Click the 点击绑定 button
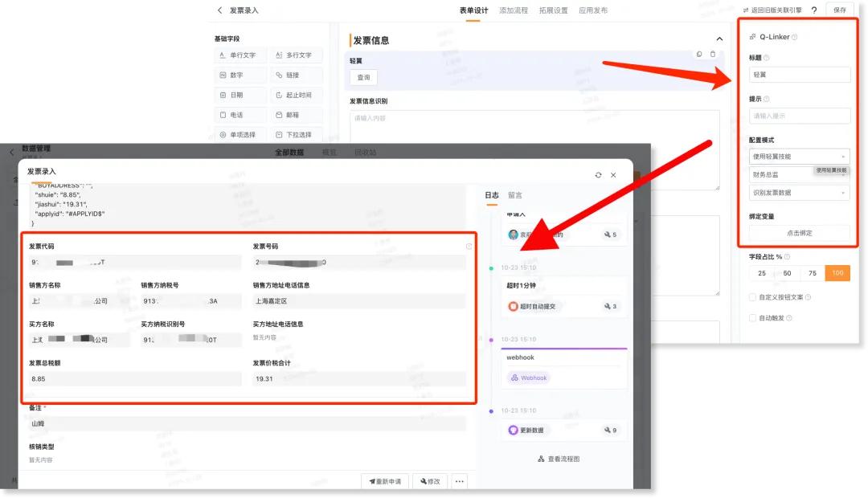868x498 pixels. click(800, 233)
